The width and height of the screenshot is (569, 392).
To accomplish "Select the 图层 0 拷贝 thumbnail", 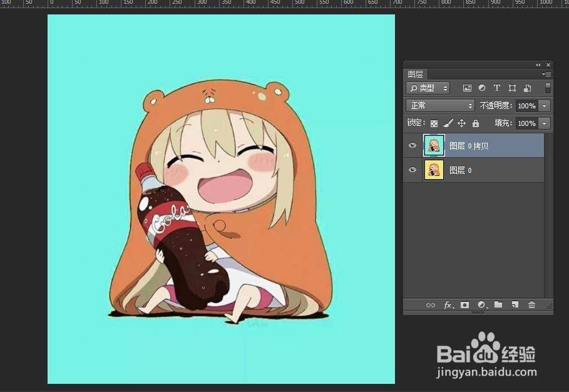I will [434, 145].
